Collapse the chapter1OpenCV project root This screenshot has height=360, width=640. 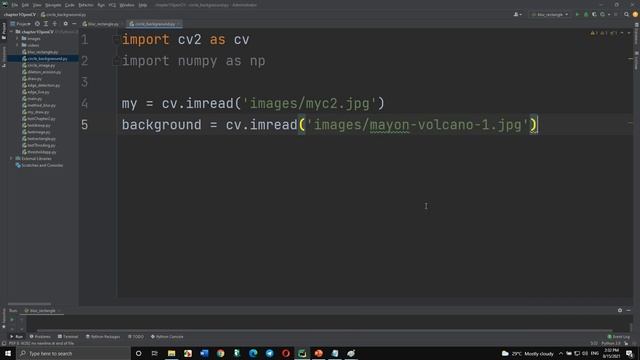click(11, 32)
